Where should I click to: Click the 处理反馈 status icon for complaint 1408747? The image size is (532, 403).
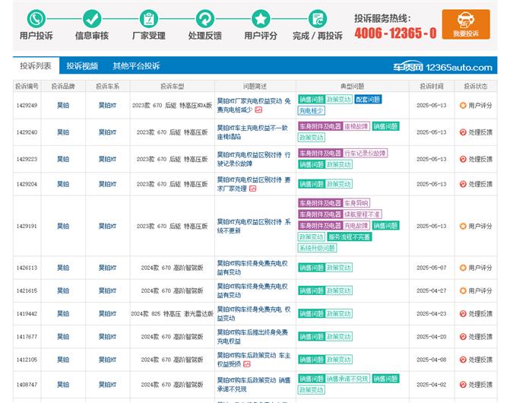click(x=463, y=385)
